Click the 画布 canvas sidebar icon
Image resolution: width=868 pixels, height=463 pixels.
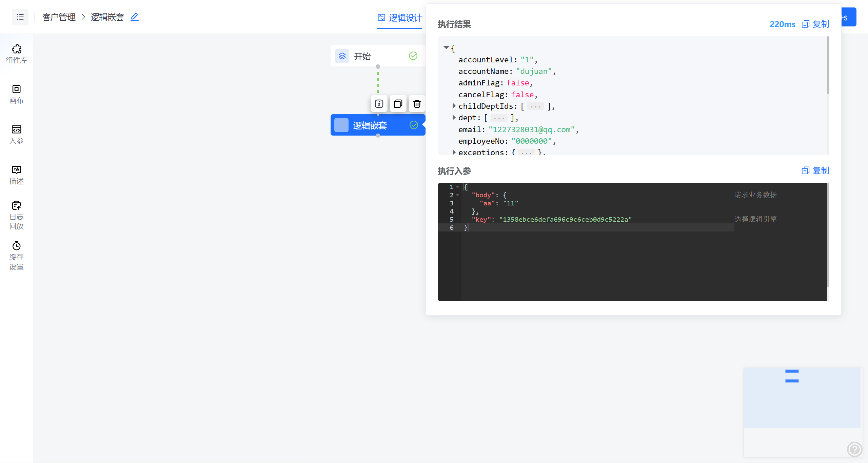point(16,94)
